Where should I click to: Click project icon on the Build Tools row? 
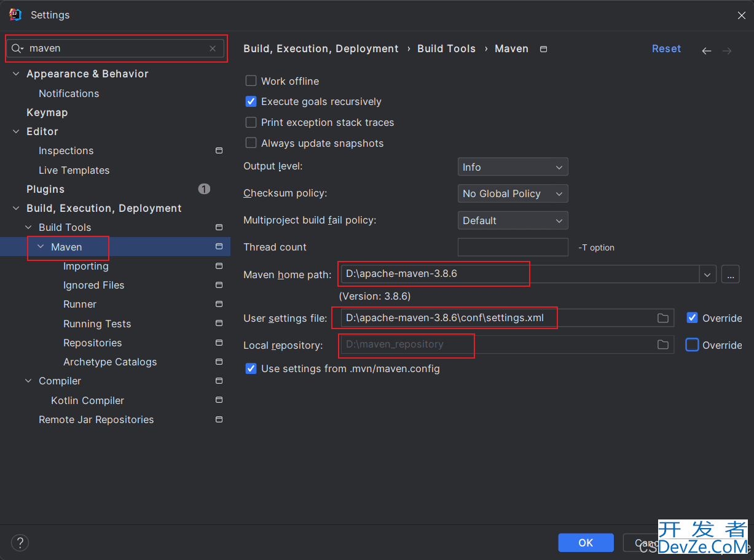pyautogui.click(x=219, y=227)
